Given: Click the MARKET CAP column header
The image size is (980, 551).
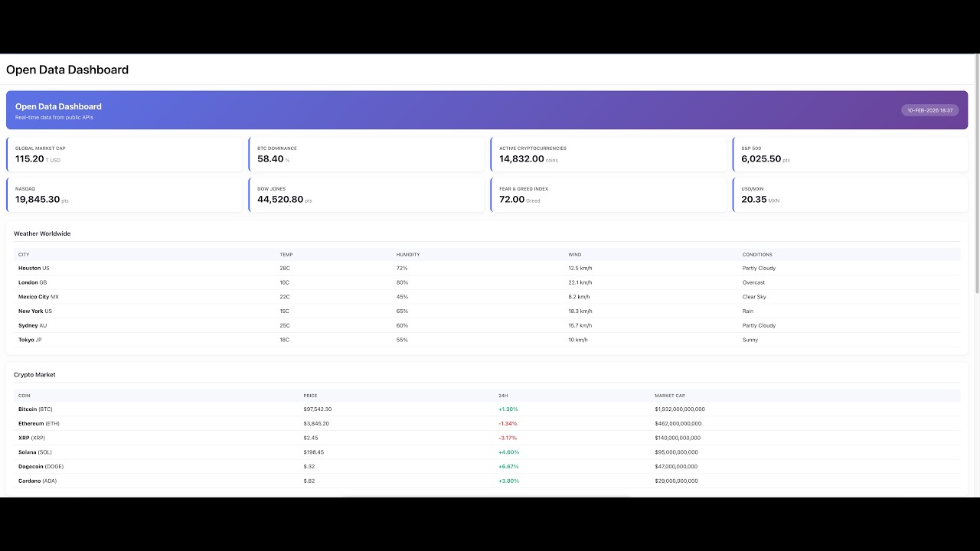Looking at the screenshot, I should click(x=670, y=396).
